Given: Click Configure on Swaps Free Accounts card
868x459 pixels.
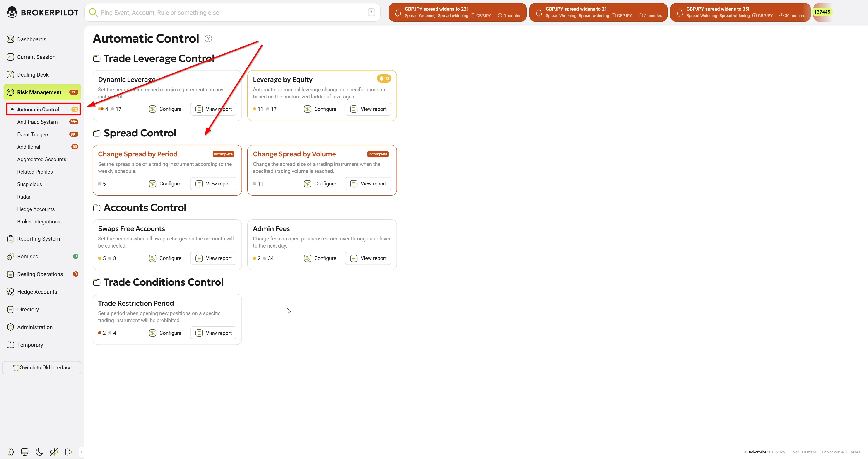Looking at the screenshot, I should click(165, 258).
